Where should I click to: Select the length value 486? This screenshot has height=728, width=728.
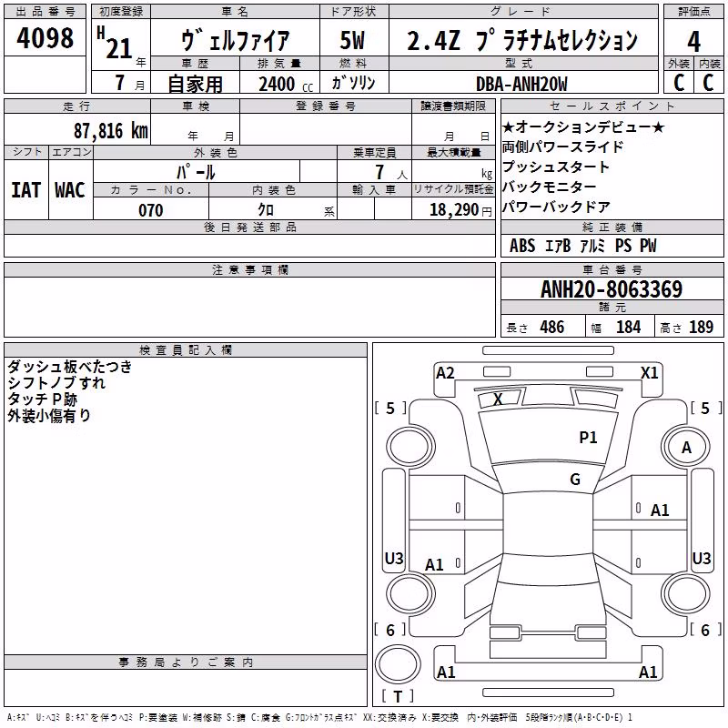(552, 328)
